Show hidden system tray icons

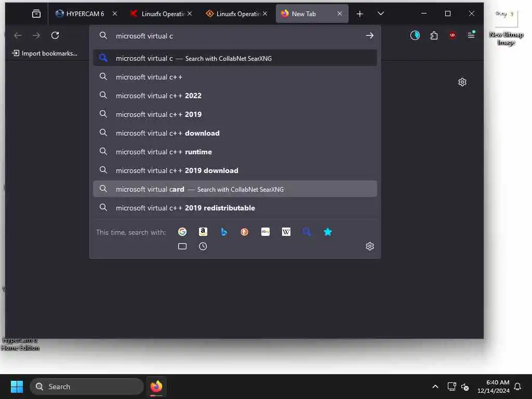tap(435, 387)
